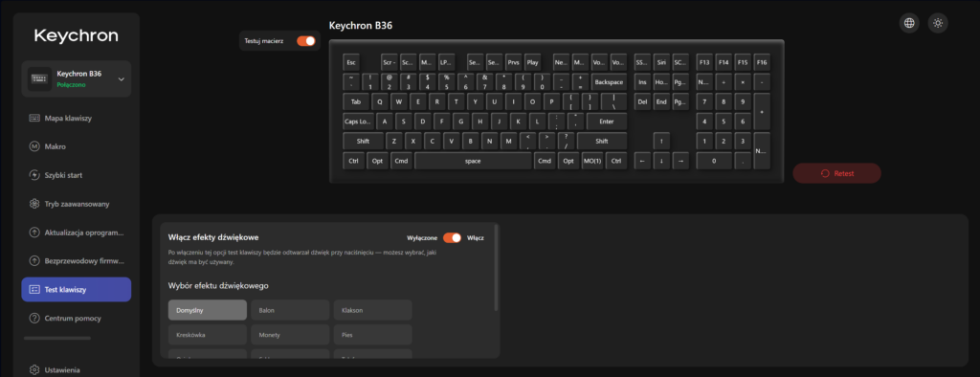The height and width of the screenshot is (377, 980).
Task: Click the question mark slash key
Action: point(566,141)
